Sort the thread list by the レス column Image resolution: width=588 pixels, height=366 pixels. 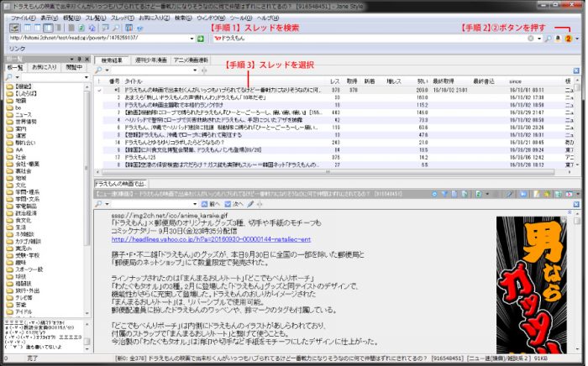coord(335,81)
